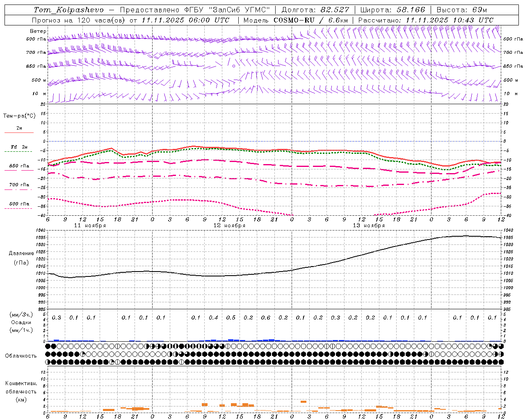Click the 0.5 precipitation value
525x420 pixels.
pos(231,318)
